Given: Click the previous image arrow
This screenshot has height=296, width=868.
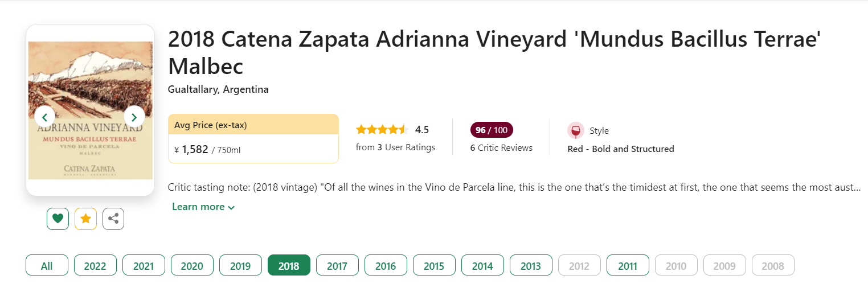Looking at the screenshot, I should (x=44, y=117).
